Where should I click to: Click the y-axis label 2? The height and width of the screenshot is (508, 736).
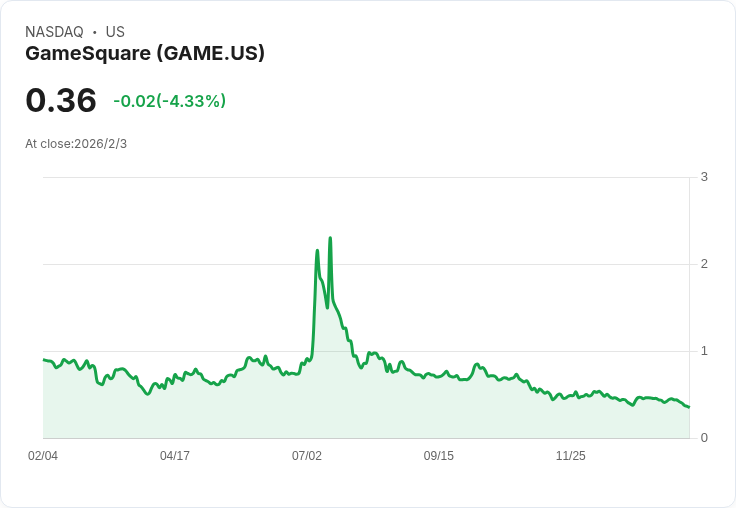[704, 264]
